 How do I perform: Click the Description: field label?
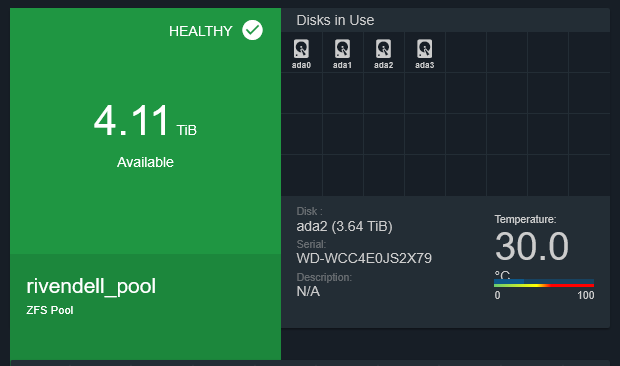click(324, 277)
